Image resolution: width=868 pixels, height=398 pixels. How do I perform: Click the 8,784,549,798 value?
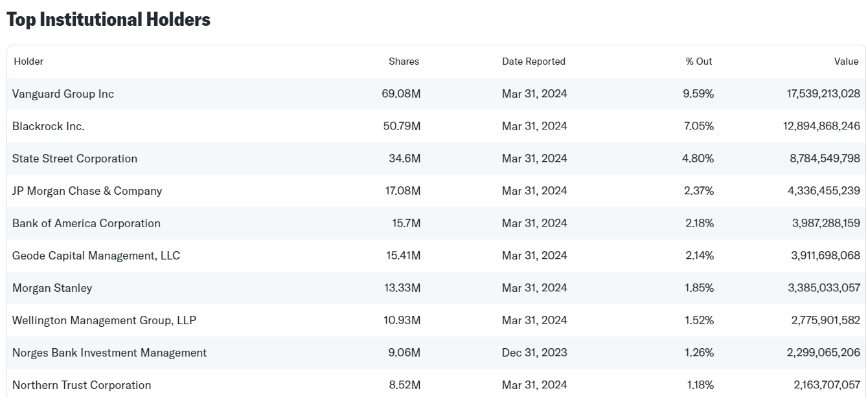825,159
